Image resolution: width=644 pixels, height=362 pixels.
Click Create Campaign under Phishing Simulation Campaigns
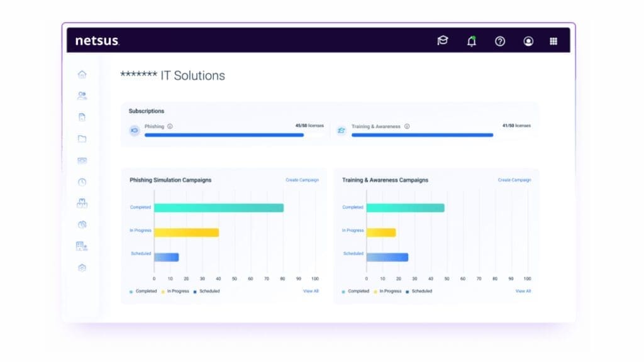[302, 180]
